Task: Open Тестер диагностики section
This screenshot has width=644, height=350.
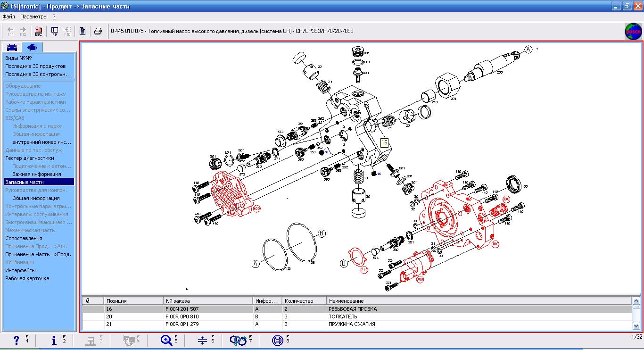Action: click(x=30, y=158)
